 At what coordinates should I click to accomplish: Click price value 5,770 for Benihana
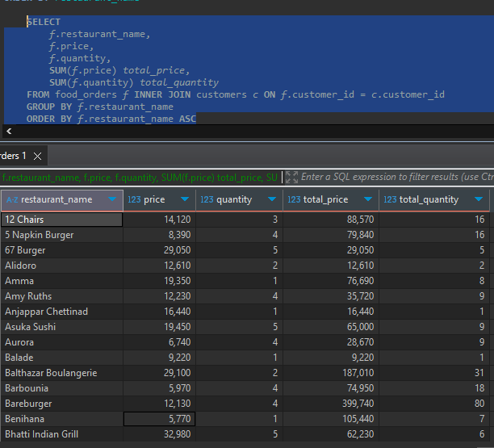coord(159,419)
